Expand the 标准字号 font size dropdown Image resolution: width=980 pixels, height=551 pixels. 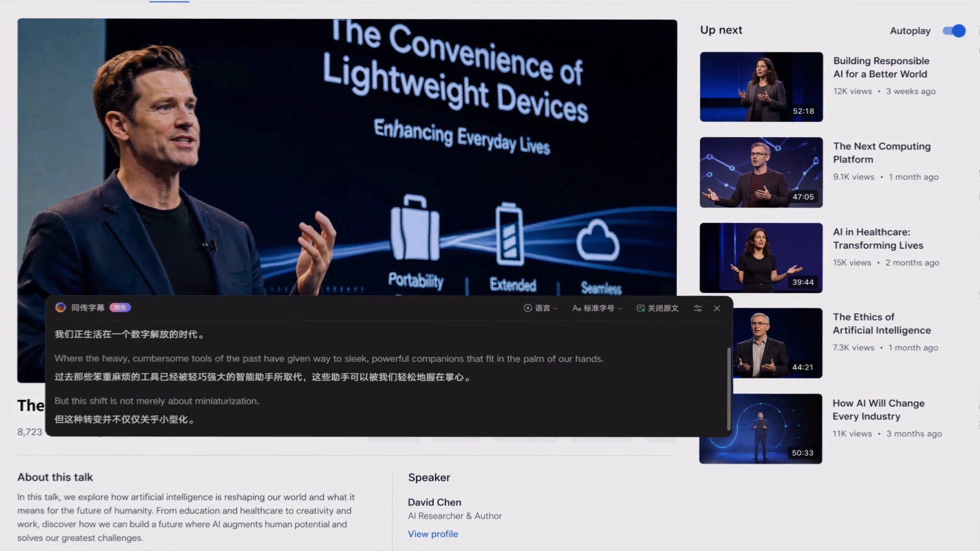pyautogui.click(x=597, y=308)
